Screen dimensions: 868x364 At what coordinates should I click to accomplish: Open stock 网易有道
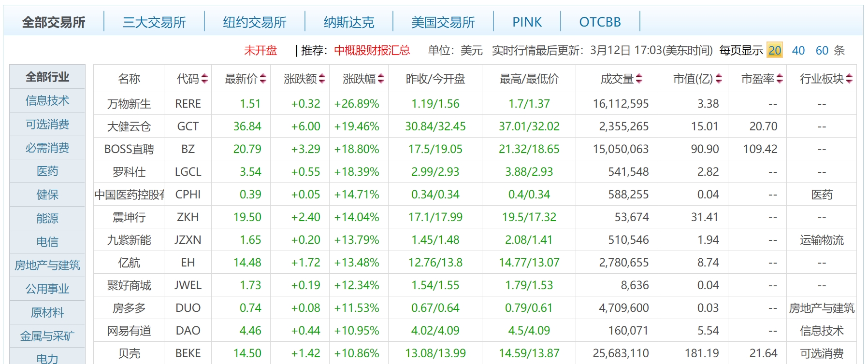pyautogui.click(x=129, y=331)
